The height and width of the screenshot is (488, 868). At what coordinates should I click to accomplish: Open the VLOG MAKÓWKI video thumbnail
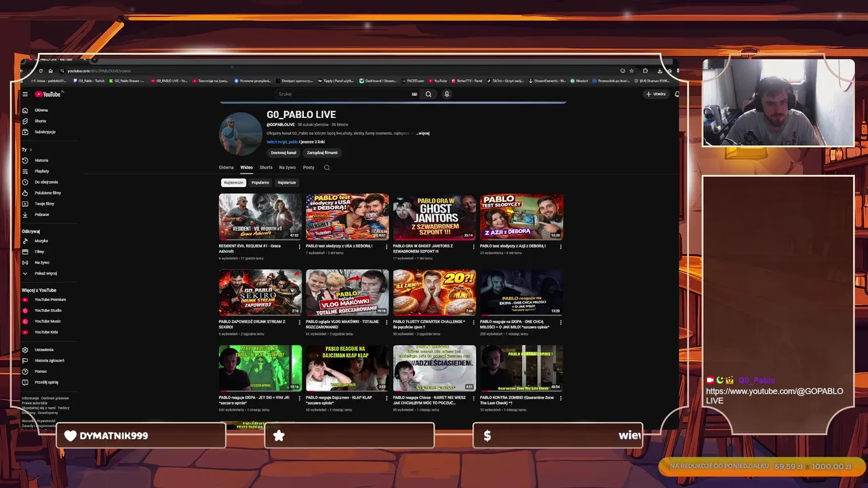(x=347, y=293)
